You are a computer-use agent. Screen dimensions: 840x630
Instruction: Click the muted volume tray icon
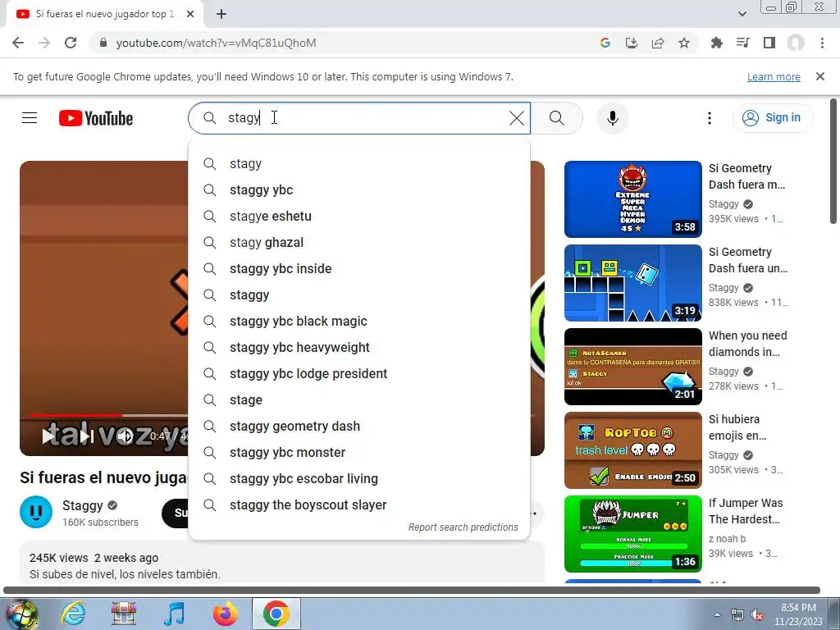coord(757,615)
